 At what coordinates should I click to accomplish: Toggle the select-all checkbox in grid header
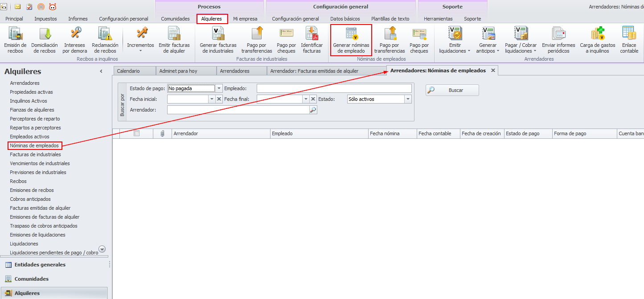137,133
